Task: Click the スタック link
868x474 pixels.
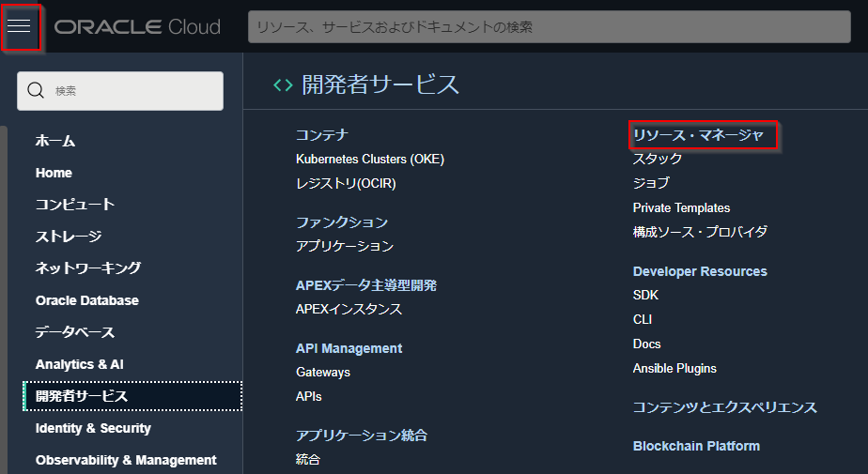Action: pos(658,159)
